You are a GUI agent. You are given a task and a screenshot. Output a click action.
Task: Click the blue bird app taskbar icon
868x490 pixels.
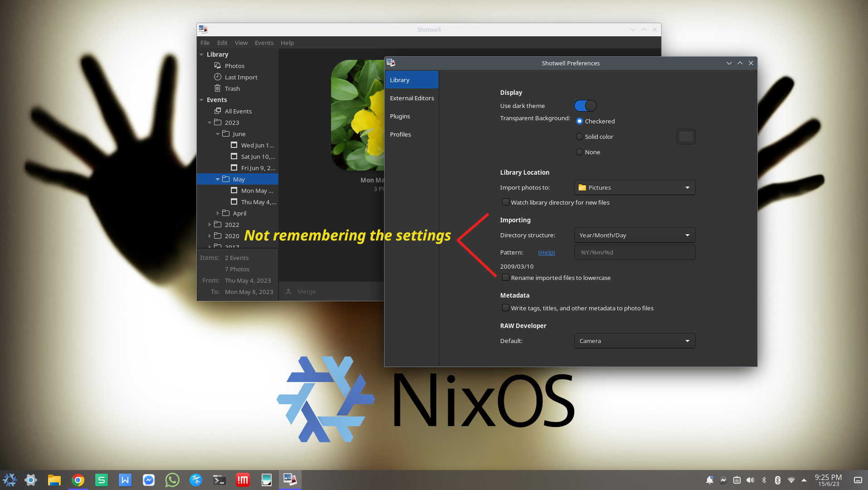point(196,480)
